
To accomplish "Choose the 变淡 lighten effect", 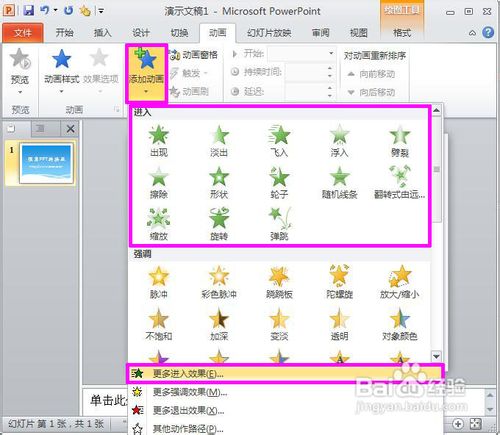I will 279,324.
